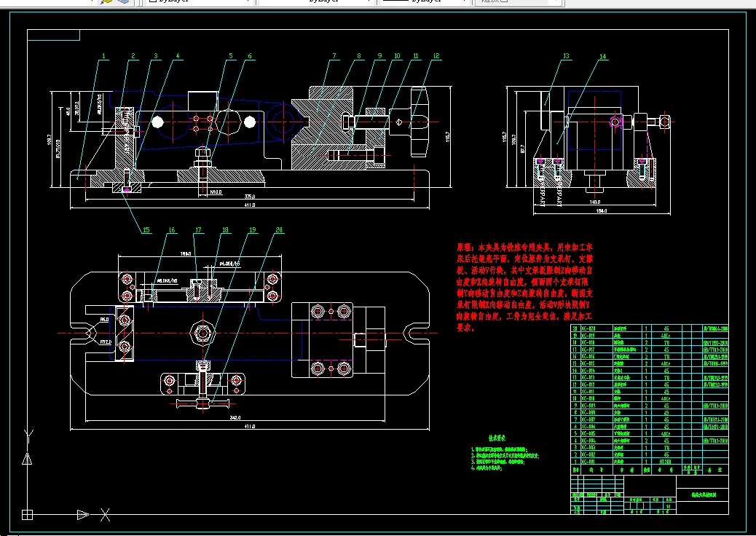
Task: Select balloon number 5 label
Action: [230, 56]
